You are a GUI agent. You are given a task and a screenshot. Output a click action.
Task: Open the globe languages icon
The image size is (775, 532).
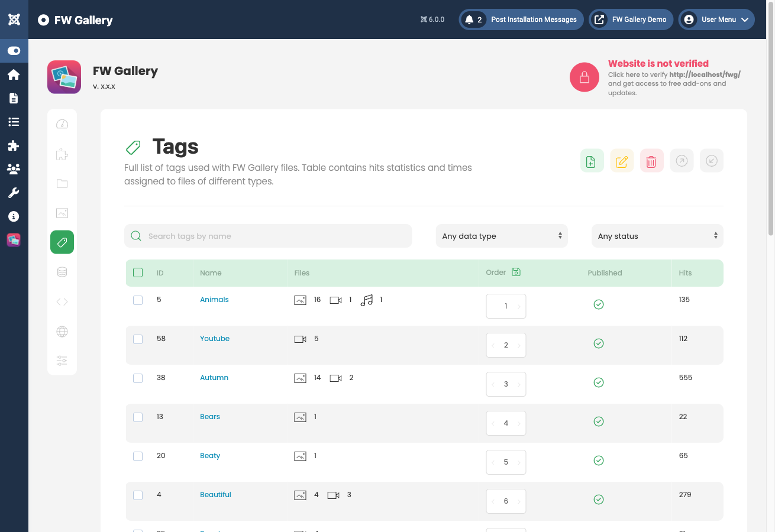62,331
